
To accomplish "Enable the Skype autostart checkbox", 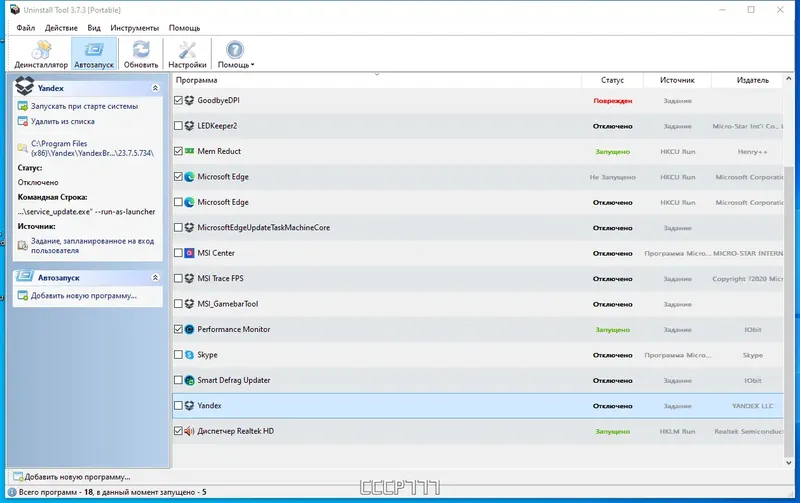I will 178,355.
